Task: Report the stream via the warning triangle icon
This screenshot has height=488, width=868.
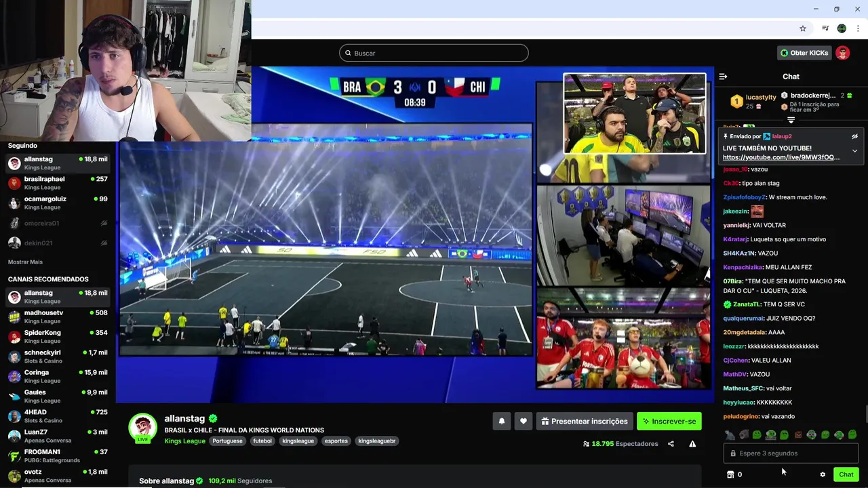Action: click(692, 444)
